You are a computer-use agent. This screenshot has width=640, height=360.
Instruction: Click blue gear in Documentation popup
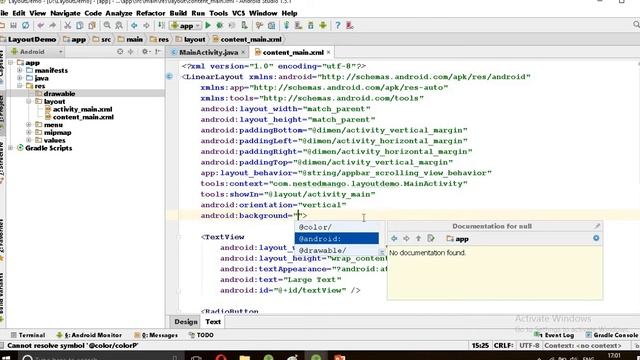[596, 238]
